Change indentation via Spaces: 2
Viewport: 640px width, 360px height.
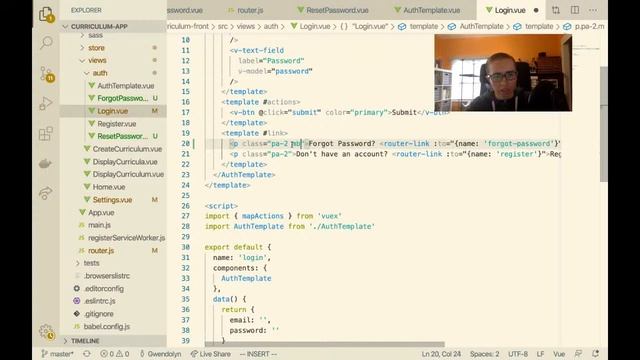[484, 354]
